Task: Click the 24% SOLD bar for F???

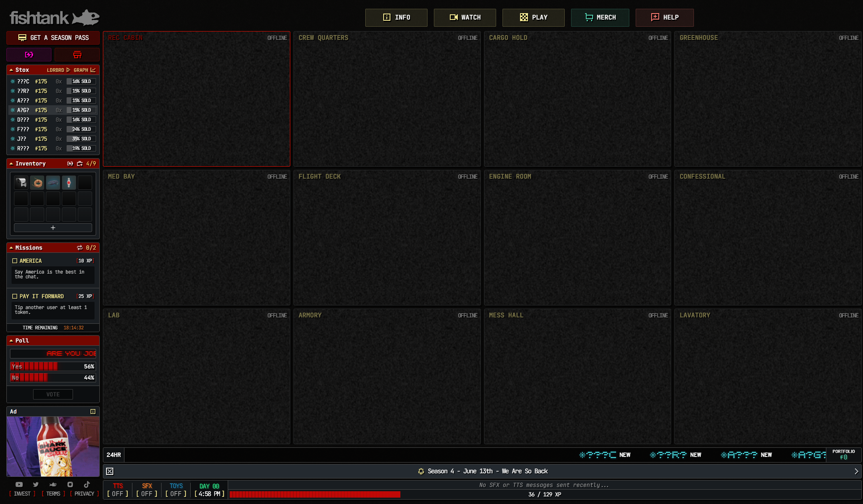Action: point(81,129)
